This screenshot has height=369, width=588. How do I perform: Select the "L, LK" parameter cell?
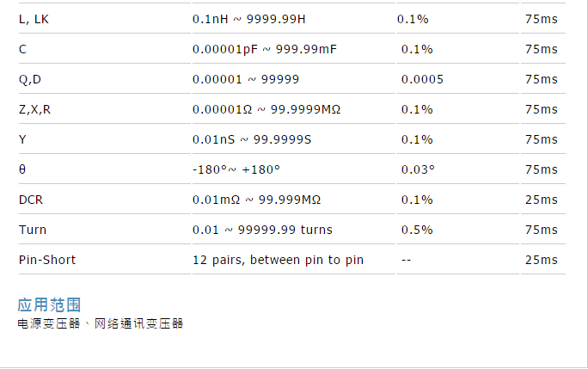[34, 18]
